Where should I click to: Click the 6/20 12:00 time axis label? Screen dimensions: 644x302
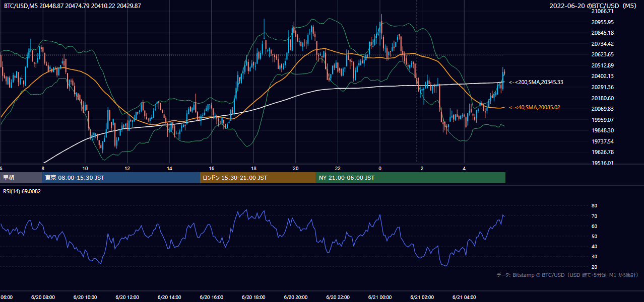[x=127, y=297]
